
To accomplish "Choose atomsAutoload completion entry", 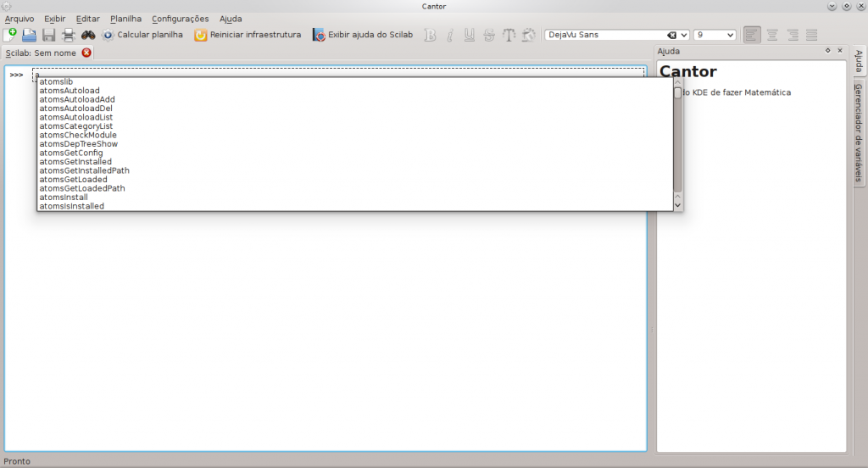I will coord(355,91).
